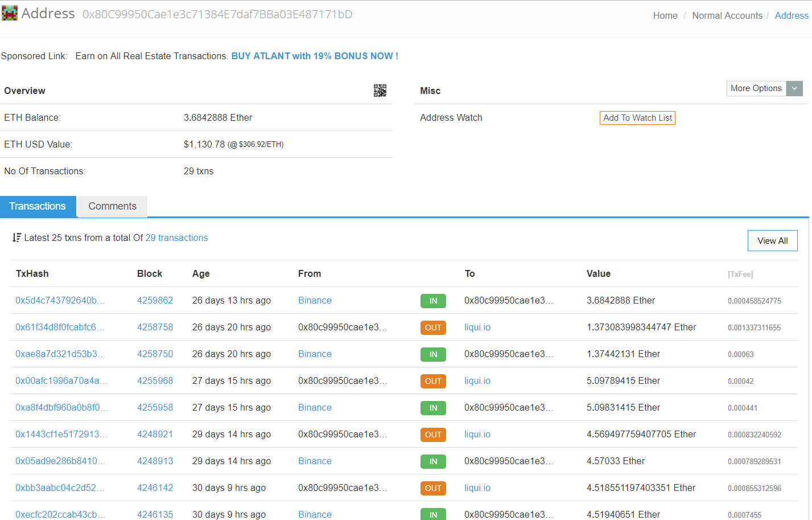Select the $1,130.78 USD value text
The image size is (812, 520).
click(x=204, y=144)
